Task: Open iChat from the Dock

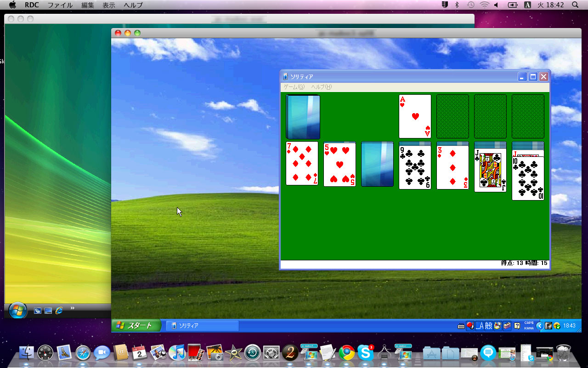Action: pyautogui.click(x=102, y=353)
